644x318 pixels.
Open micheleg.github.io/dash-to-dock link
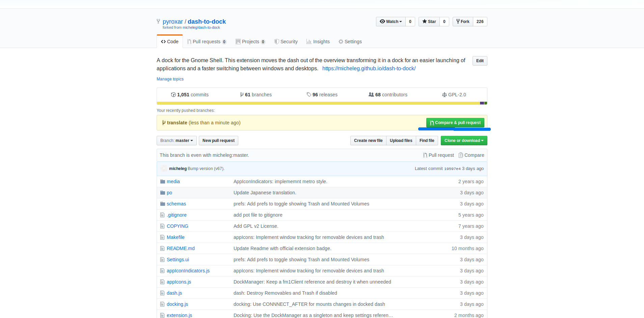point(369,68)
